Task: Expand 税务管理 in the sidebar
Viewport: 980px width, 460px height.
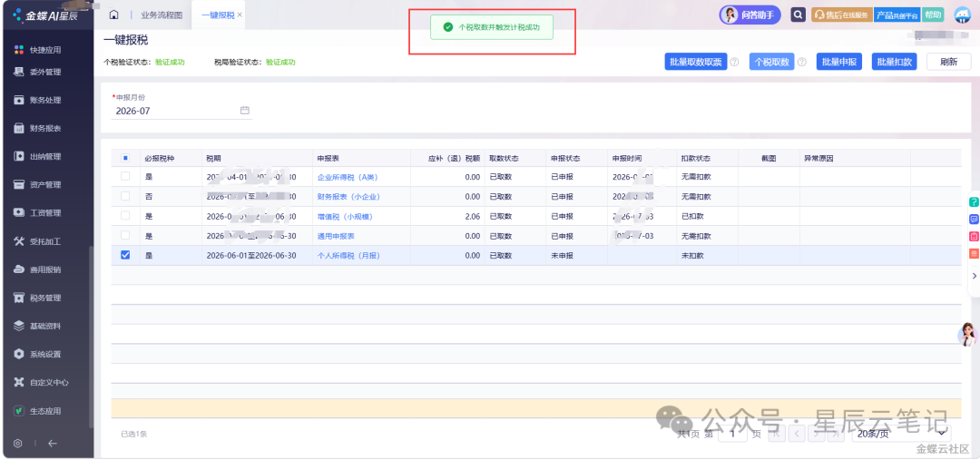Action: [46, 298]
